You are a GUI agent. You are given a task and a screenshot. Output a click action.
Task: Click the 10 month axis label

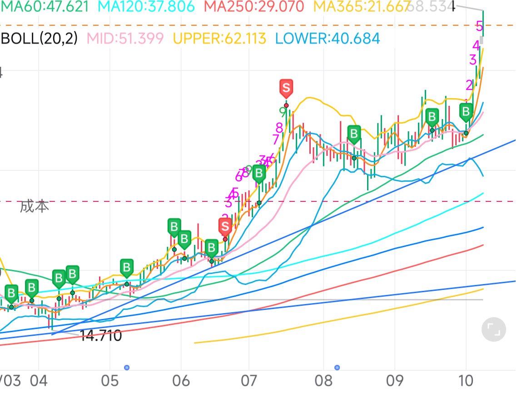click(x=466, y=381)
